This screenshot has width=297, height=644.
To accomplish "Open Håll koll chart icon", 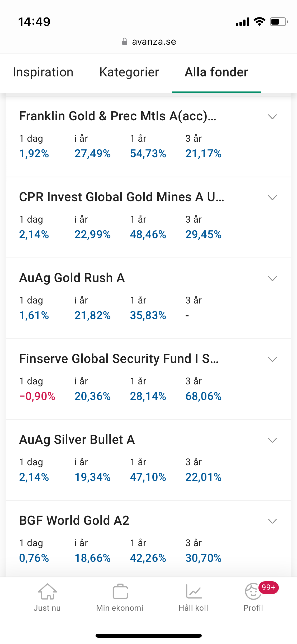I will pos(194,592).
